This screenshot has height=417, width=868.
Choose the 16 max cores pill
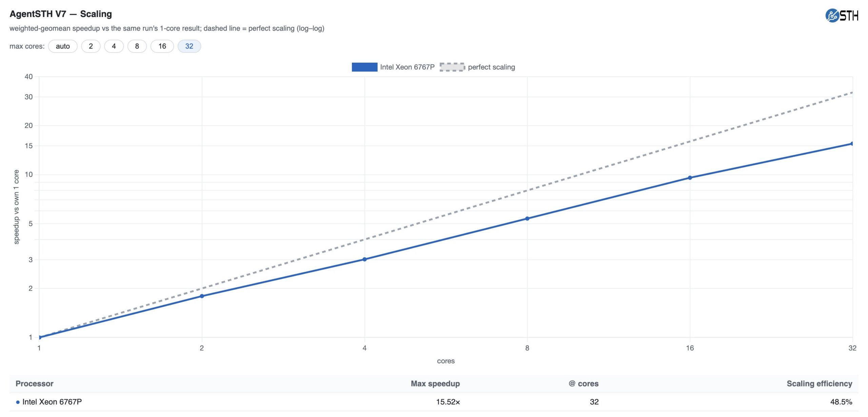click(162, 46)
